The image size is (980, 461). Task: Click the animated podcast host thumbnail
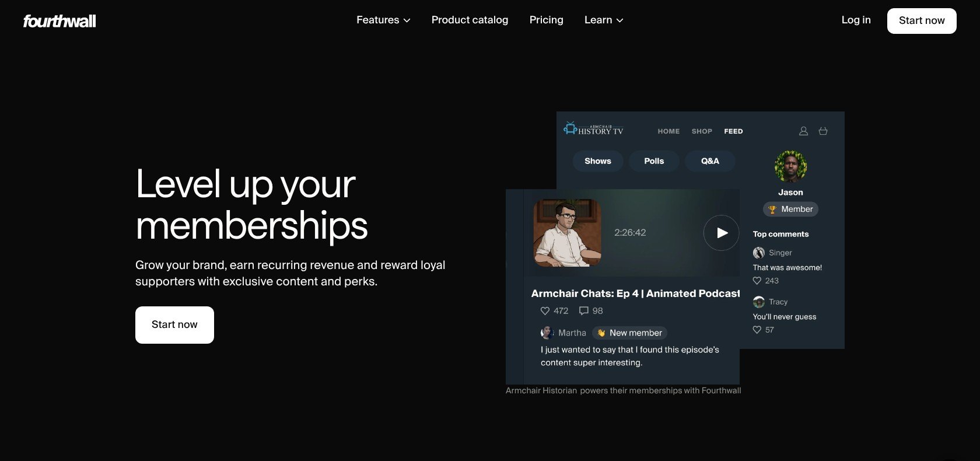click(x=567, y=233)
